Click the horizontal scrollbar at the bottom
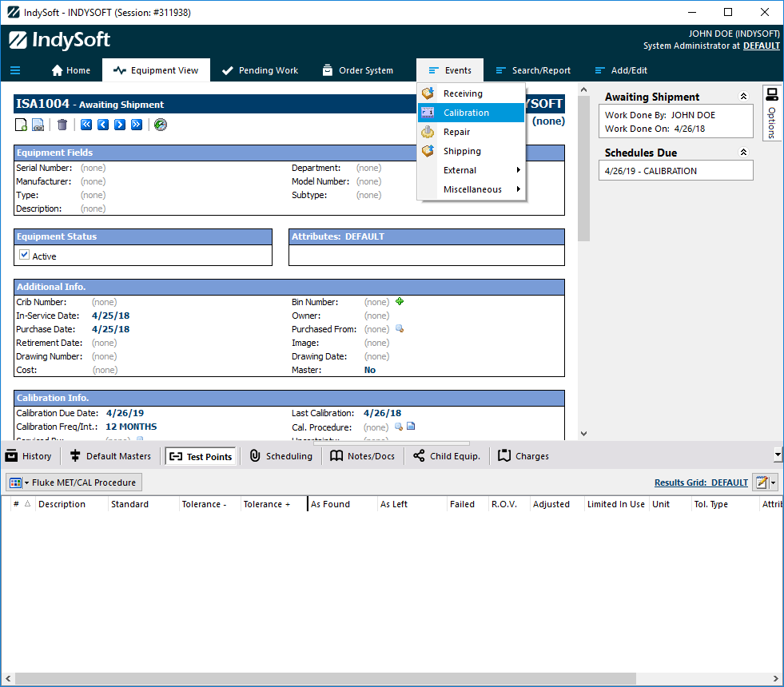The image size is (784, 687). click(320, 679)
